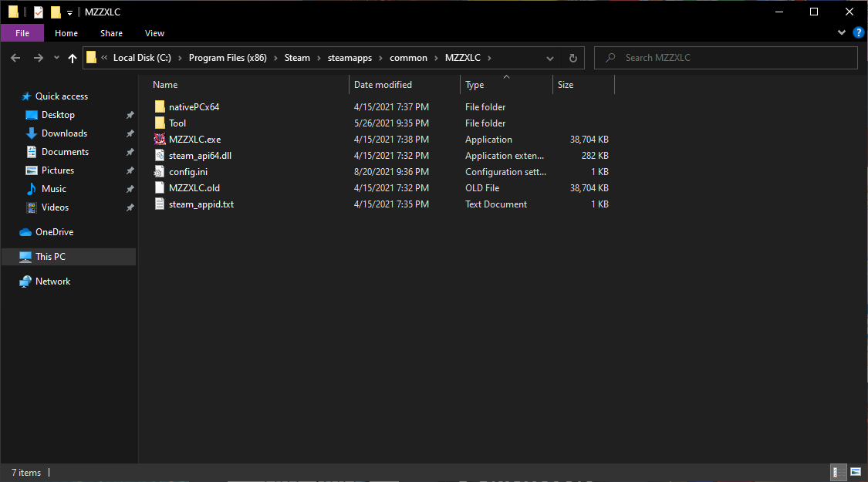Image resolution: width=868 pixels, height=482 pixels.
Task: Open the Share ribbon tab
Action: 111,33
